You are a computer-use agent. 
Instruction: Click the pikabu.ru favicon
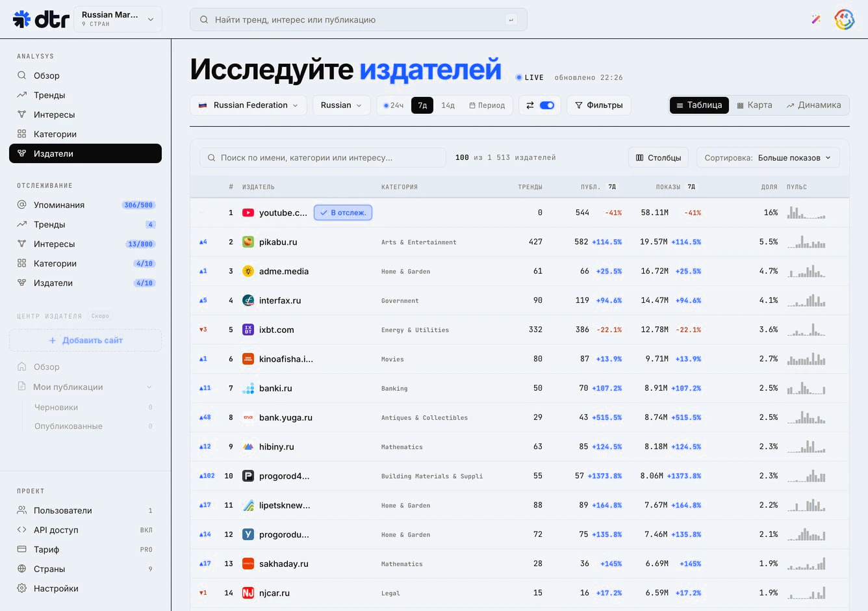click(x=248, y=242)
